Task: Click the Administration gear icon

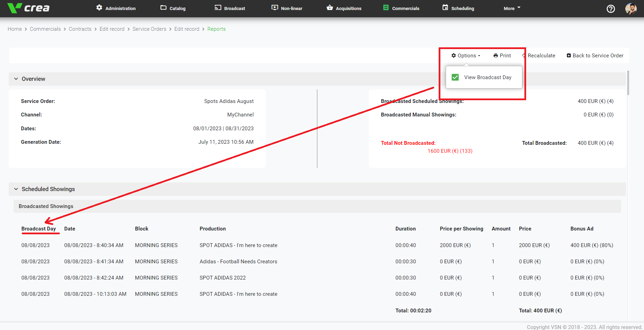Action: 99,8
